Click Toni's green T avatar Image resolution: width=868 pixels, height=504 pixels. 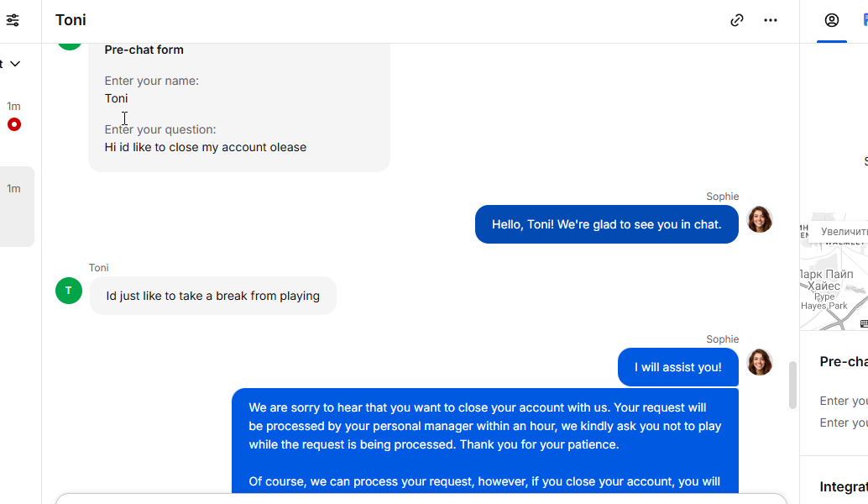click(x=69, y=291)
